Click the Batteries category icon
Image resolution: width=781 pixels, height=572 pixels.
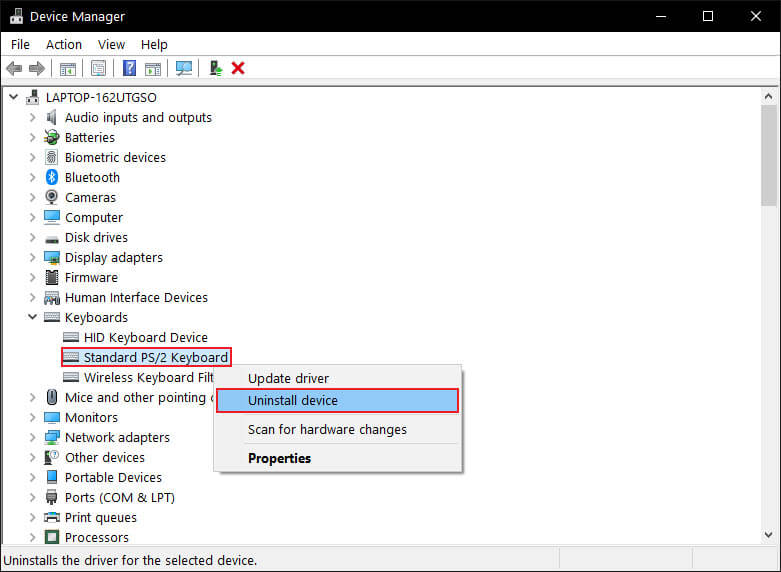point(52,137)
